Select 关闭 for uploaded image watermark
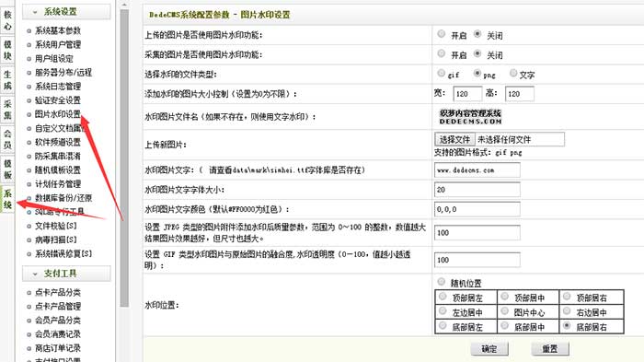 (x=477, y=34)
